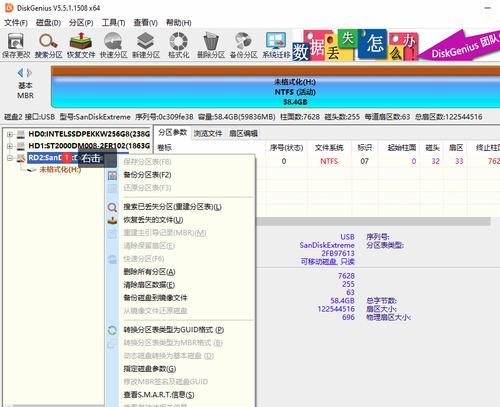Click the DiskGenius app logo in title bar

coord(9,8)
